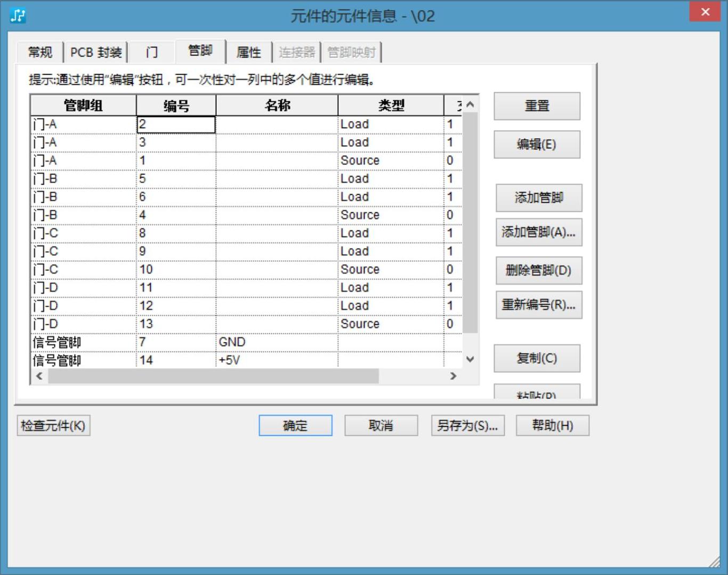The height and width of the screenshot is (575, 728).
Task: Select the 门-A row with number 3
Action: point(246,142)
